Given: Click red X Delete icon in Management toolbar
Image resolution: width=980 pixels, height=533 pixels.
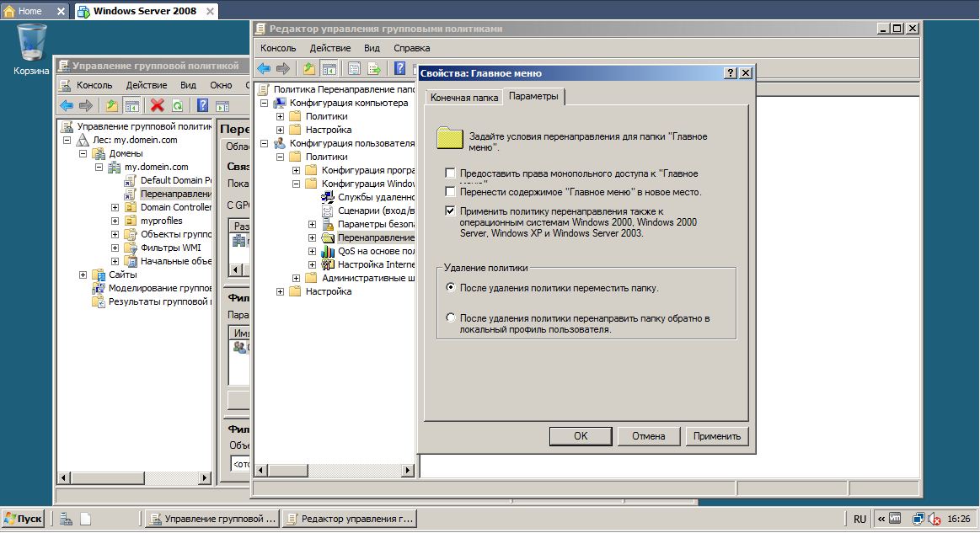Looking at the screenshot, I should 158,105.
